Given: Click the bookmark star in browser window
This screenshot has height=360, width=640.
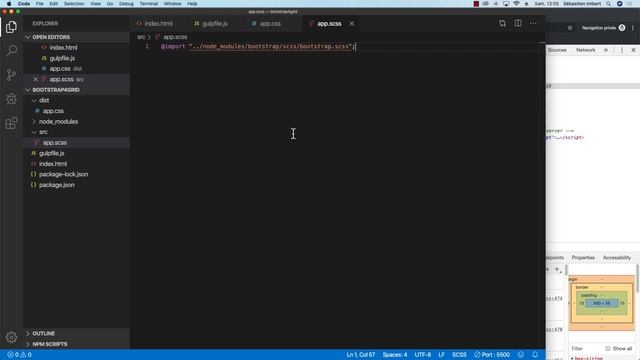Looking at the screenshot, I should [570, 28].
